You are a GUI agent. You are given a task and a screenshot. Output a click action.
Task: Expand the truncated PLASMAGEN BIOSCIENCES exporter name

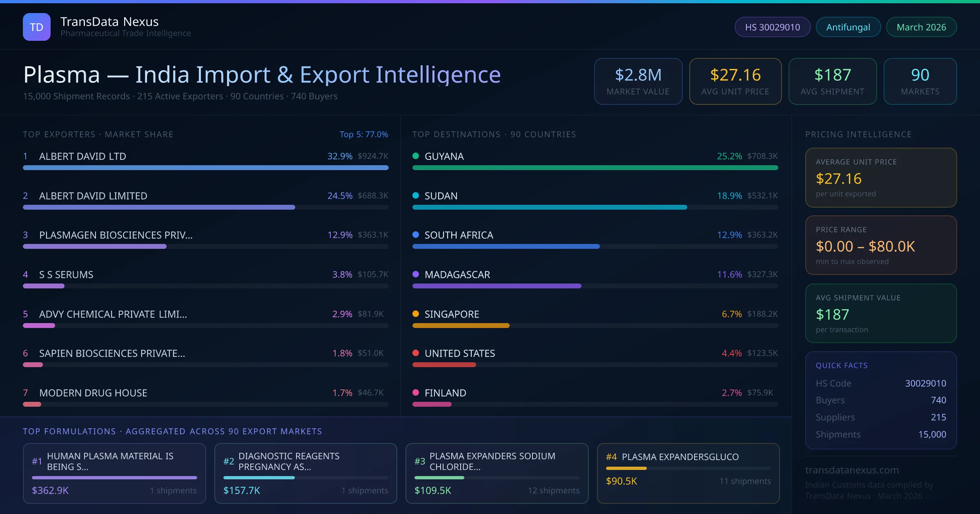(x=115, y=235)
